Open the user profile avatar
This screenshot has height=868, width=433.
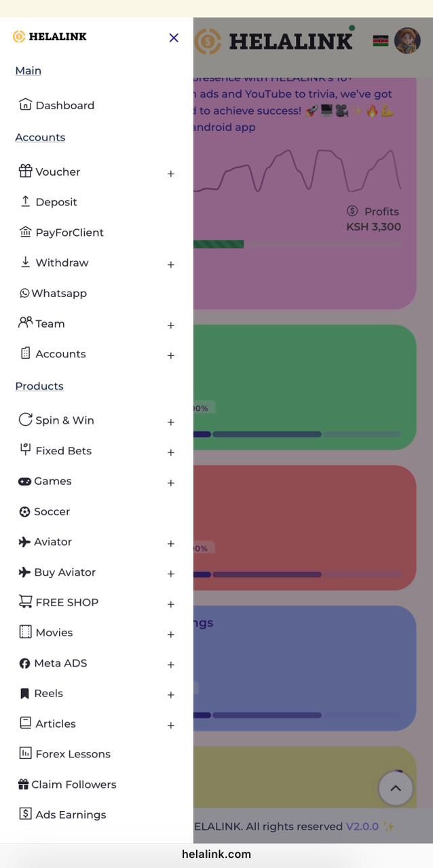tap(407, 41)
